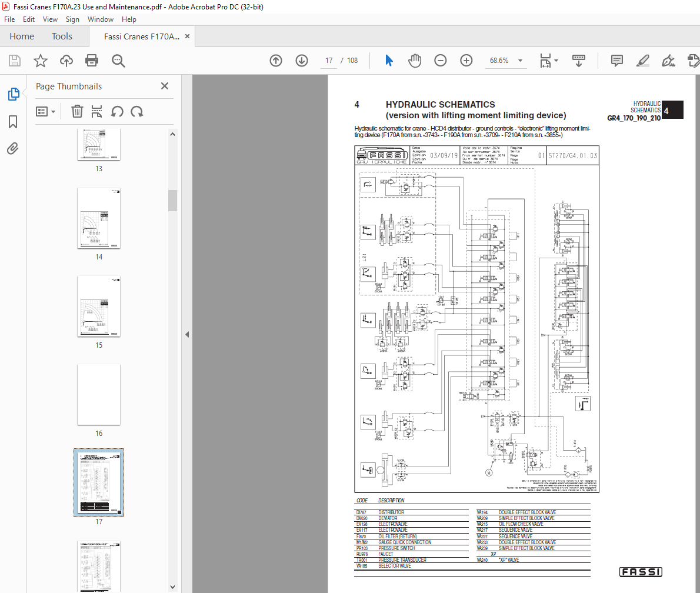Open thumbnail options dropdown
Screen dimensions: 700x593
[45, 111]
